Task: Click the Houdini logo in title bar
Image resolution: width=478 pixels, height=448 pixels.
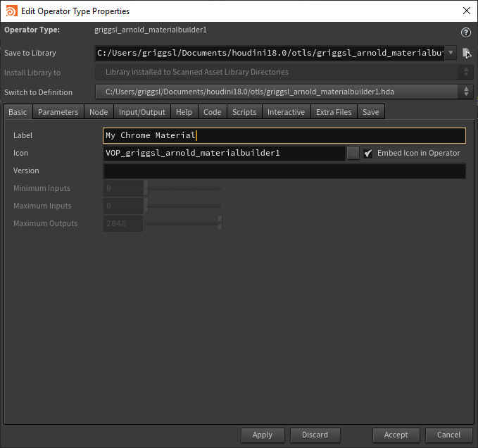Action: (11, 11)
